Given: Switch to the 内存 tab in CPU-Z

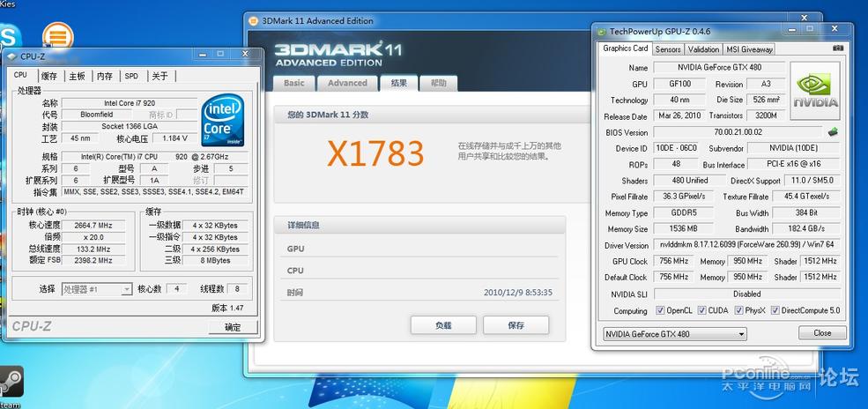Looking at the screenshot, I should pyautogui.click(x=105, y=77).
